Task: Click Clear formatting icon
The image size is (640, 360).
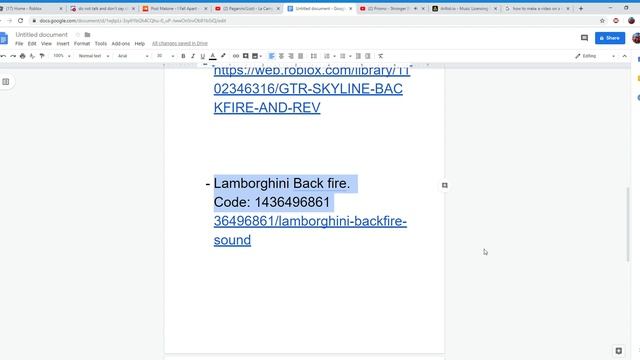Action: coord(380,56)
